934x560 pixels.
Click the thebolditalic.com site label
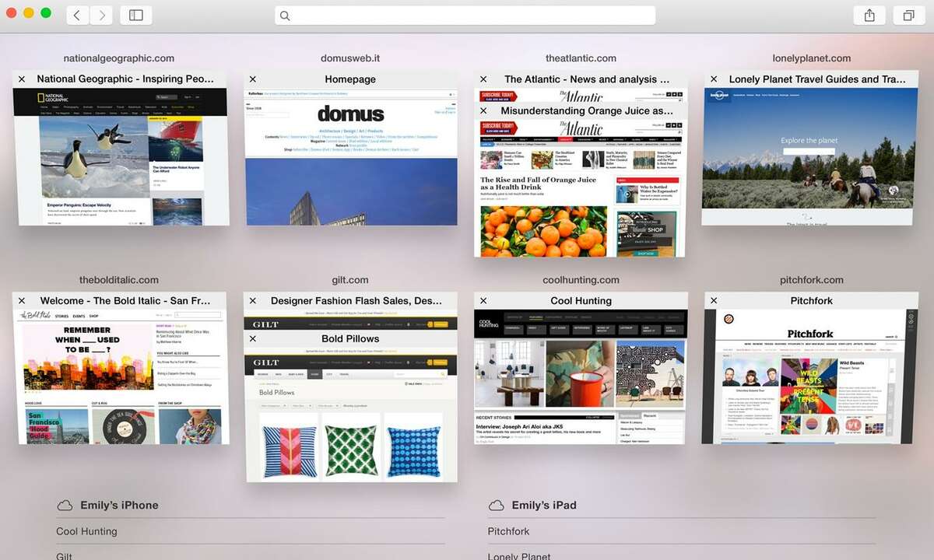coord(119,280)
